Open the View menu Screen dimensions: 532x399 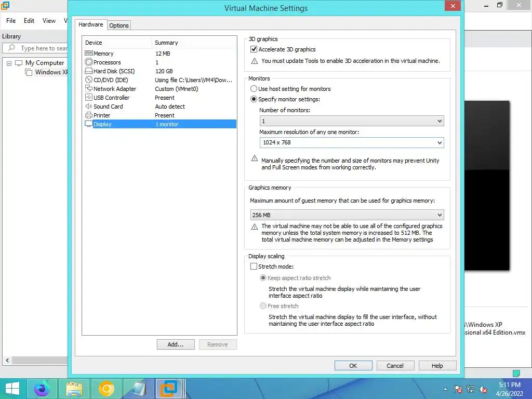pos(49,21)
